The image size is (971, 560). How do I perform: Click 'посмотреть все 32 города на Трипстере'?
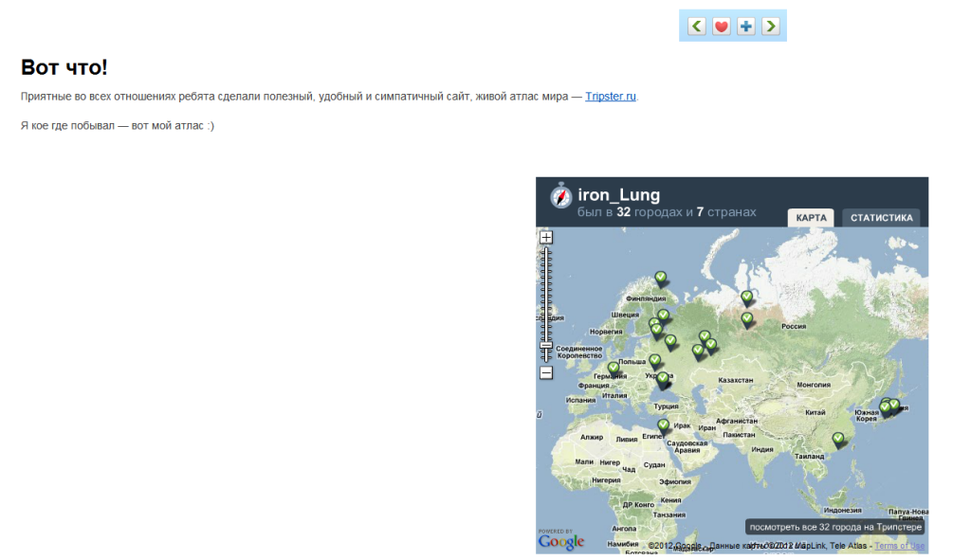tap(834, 526)
